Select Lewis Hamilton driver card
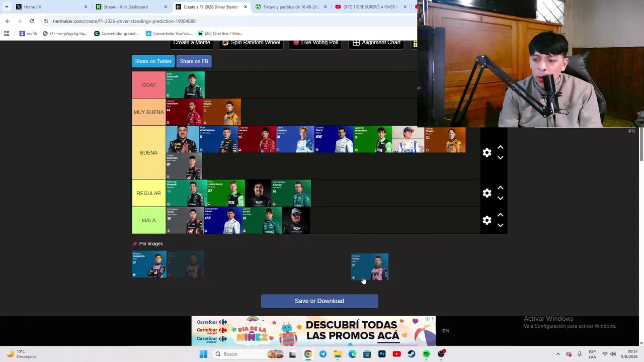Image resolution: width=644 pixels, height=362 pixels. point(184,112)
